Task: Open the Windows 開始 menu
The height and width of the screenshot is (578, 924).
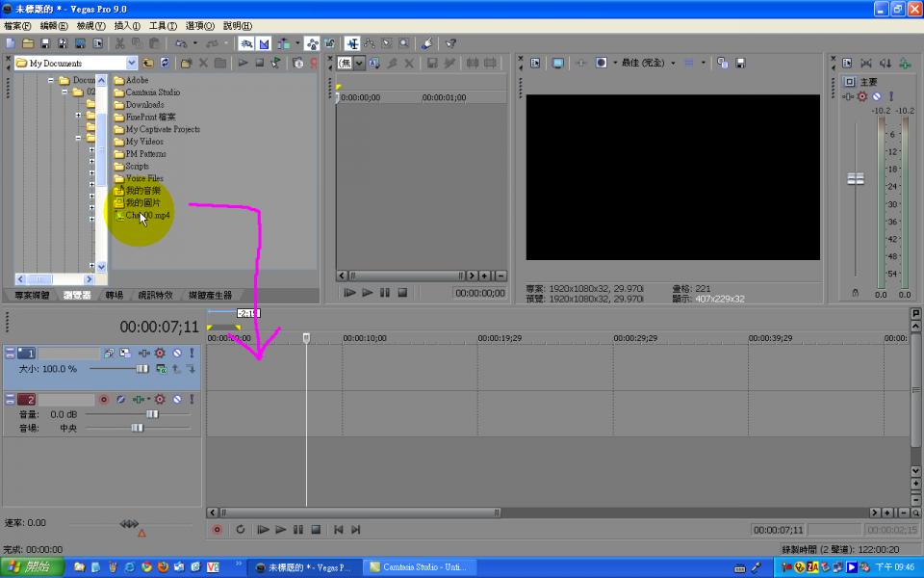Action: tap(33, 567)
